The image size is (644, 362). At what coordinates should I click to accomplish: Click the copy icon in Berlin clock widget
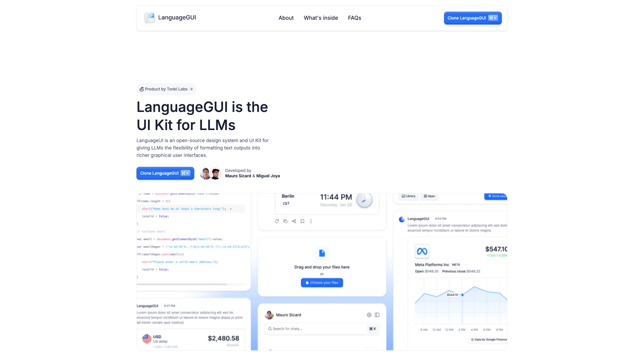(286, 221)
